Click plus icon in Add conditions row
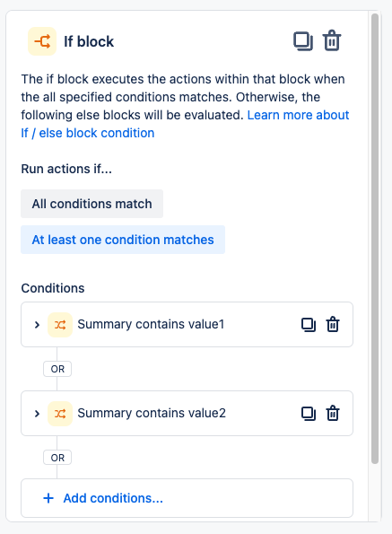392x534 pixels. (x=48, y=498)
